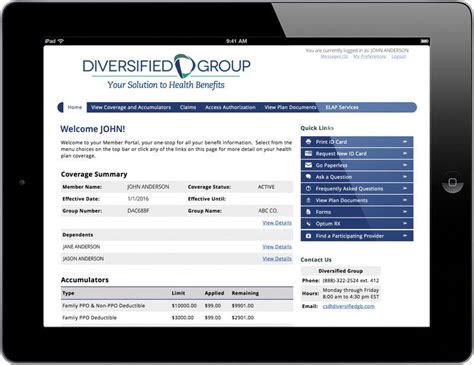Go to the Home tab
Screen dimensions: 474x365
[x=75, y=107]
